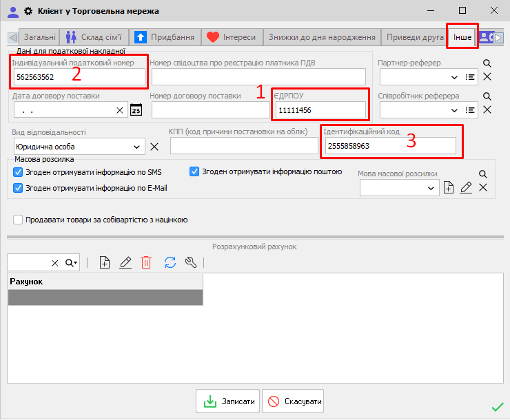Viewport: 510px width, 420px height.
Task: Expand Партнер-реферер combo box
Action: 454,77
